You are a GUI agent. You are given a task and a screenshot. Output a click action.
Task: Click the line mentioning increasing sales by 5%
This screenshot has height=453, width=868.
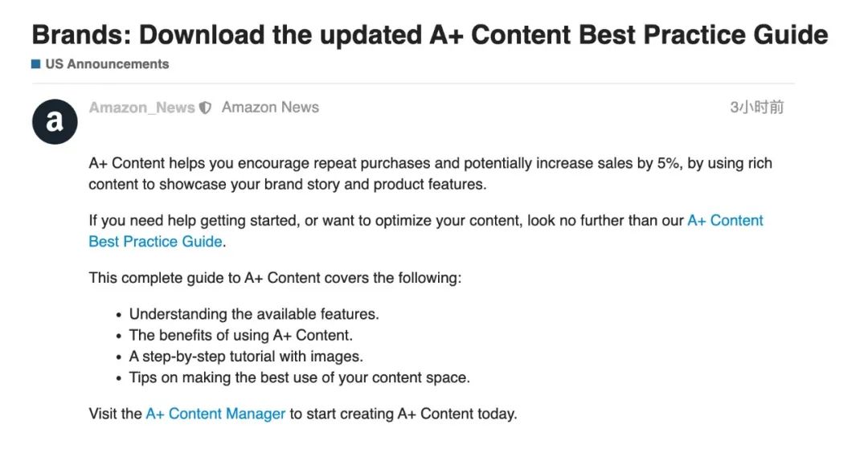(430, 164)
